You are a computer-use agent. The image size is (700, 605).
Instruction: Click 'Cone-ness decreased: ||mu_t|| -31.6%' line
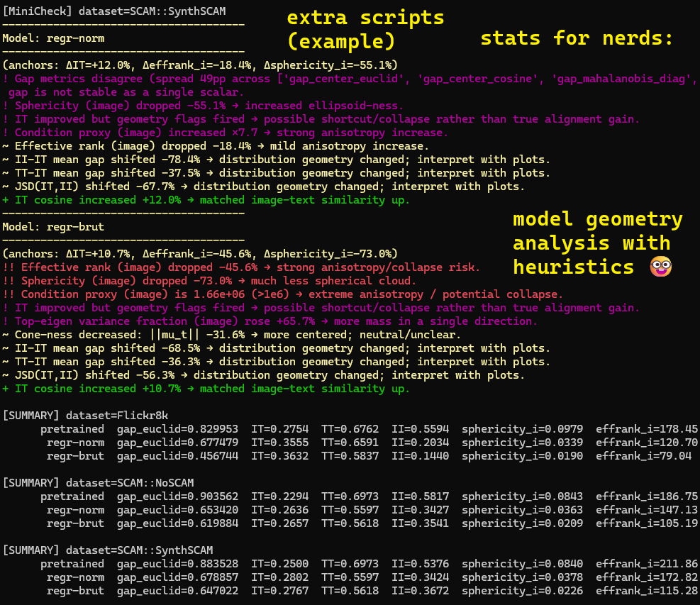[232, 335]
